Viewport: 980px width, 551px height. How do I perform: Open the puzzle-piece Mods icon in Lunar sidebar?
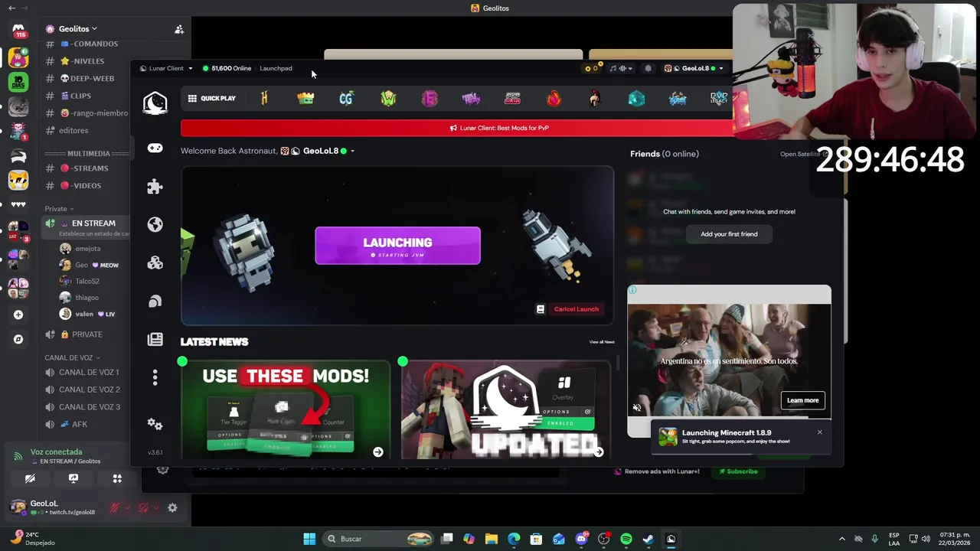click(155, 186)
